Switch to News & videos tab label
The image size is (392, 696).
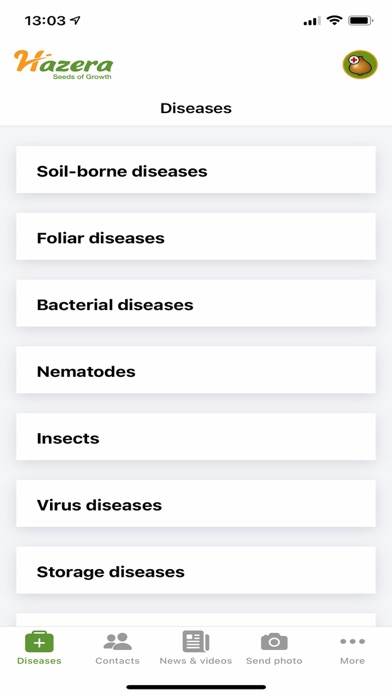[196, 661]
